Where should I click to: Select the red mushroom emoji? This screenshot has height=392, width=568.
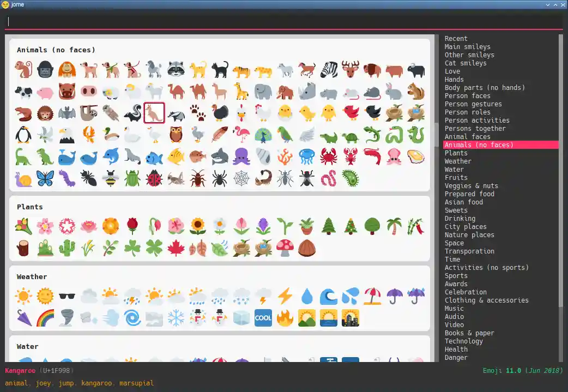[x=285, y=248]
